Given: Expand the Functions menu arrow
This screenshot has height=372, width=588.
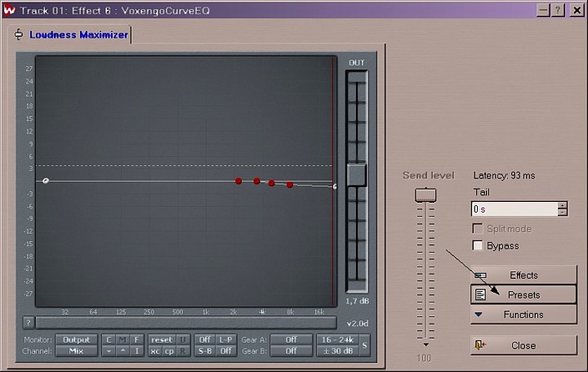Looking at the screenshot, I should pyautogui.click(x=479, y=315).
